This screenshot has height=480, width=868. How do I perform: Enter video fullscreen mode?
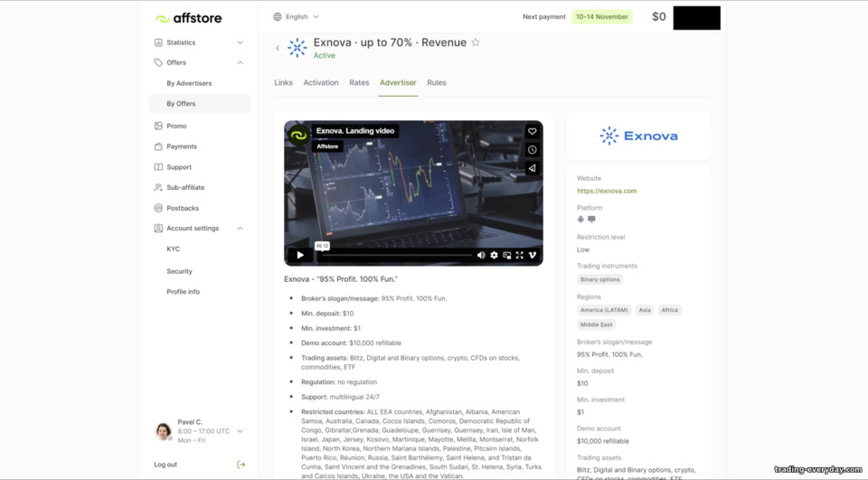pyautogui.click(x=519, y=255)
